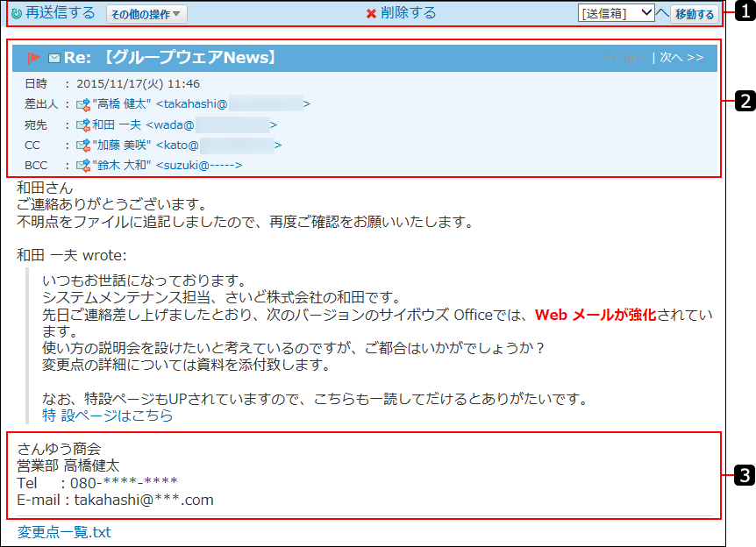Image resolution: width=756 pixels, height=547 pixels.
Task: Click the 削除する link
Action: click(408, 12)
